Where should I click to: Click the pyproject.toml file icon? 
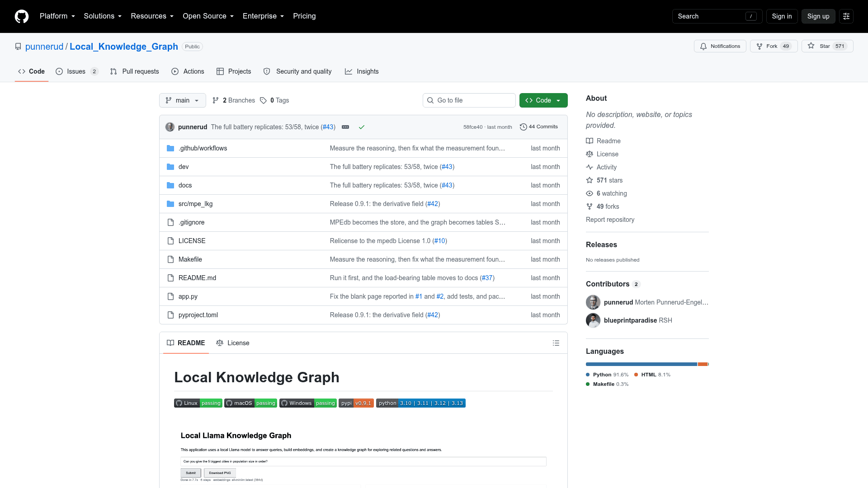tap(170, 315)
